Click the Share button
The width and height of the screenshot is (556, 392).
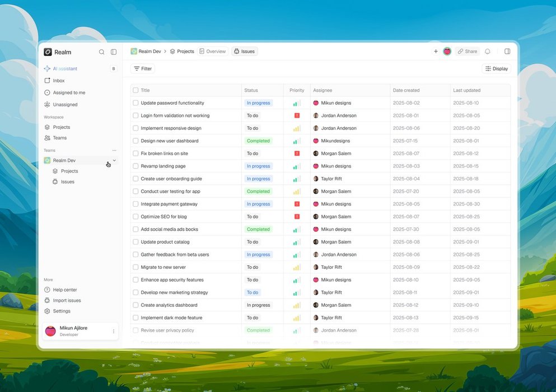click(467, 52)
